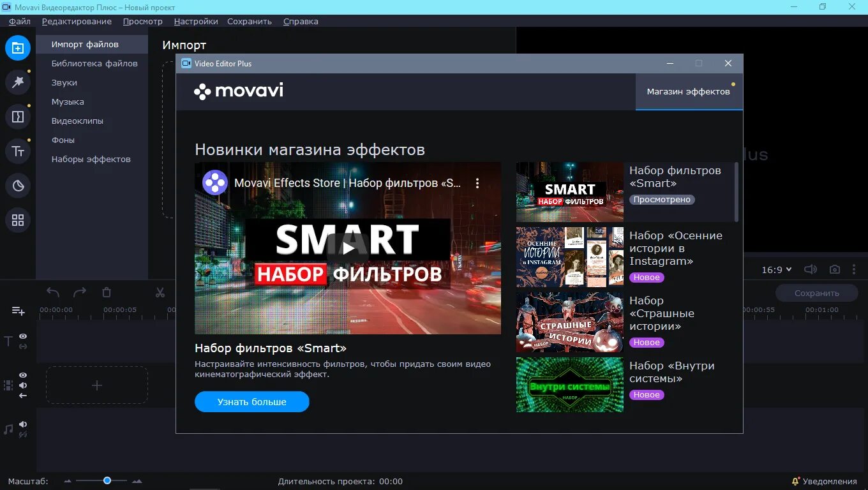The width and height of the screenshot is (868, 490).
Task: Open the file import tab icon
Action: (x=18, y=48)
